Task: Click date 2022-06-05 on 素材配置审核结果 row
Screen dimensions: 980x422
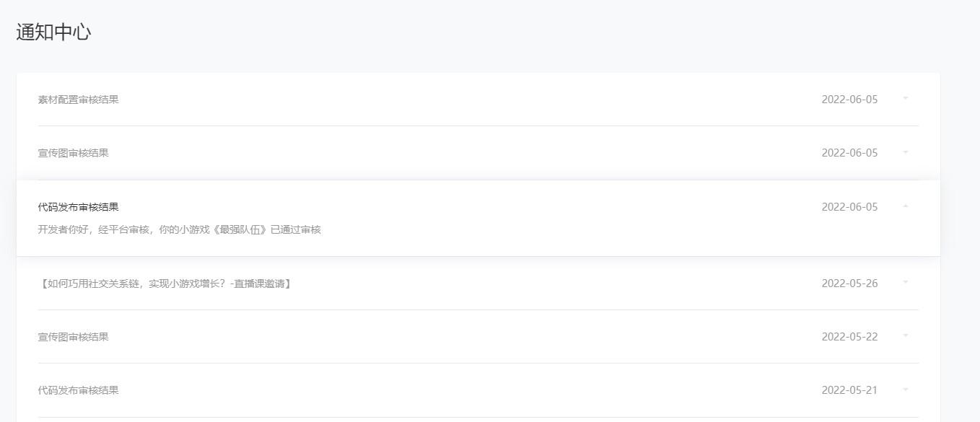Action: (849, 100)
